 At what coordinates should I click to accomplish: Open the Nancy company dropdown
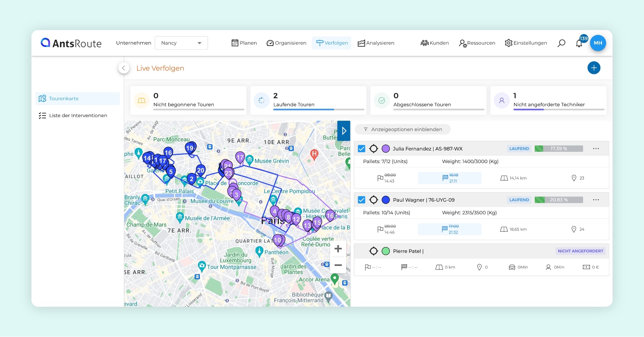pyautogui.click(x=181, y=43)
